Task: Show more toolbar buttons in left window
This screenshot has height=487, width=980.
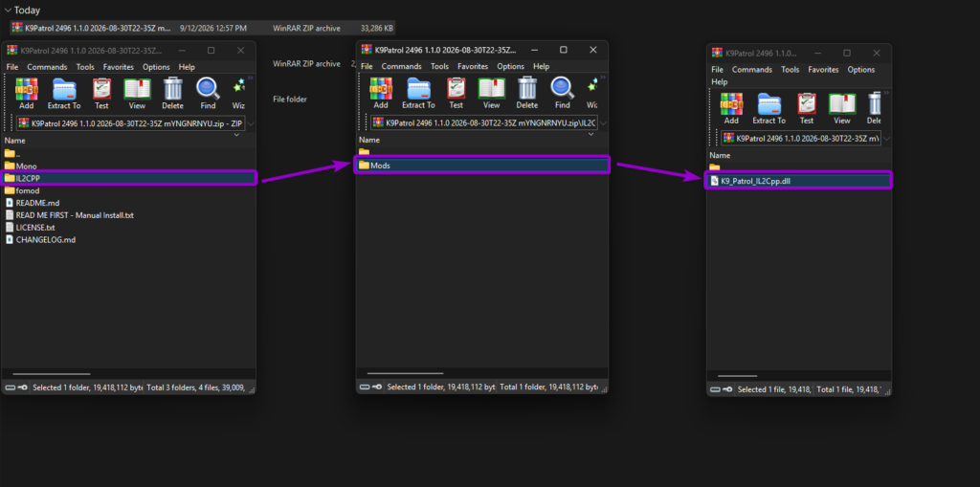Action: point(251,77)
